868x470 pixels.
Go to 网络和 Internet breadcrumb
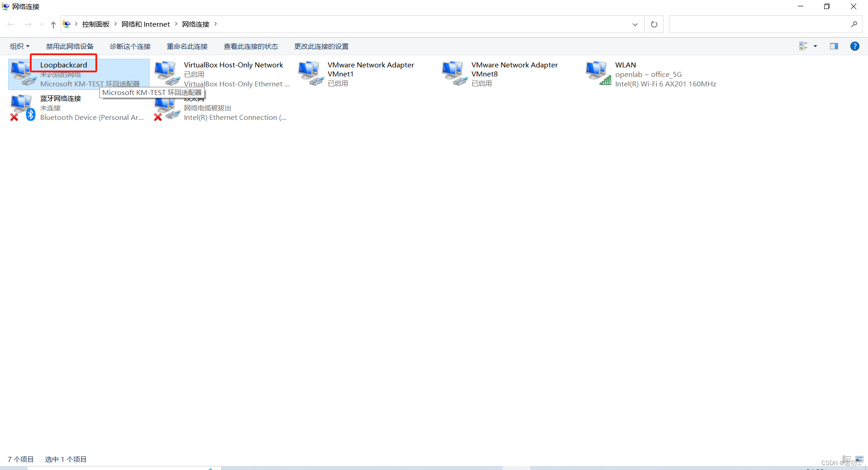pos(146,24)
